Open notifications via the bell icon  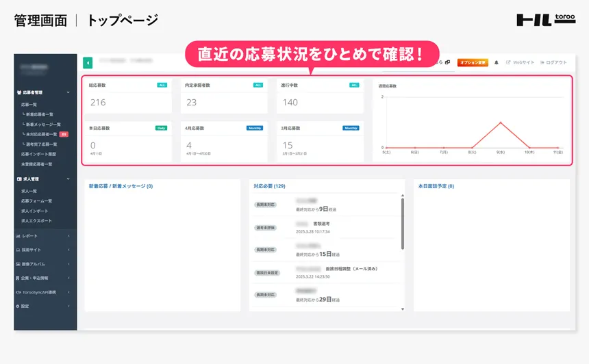(x=497, y=63)
